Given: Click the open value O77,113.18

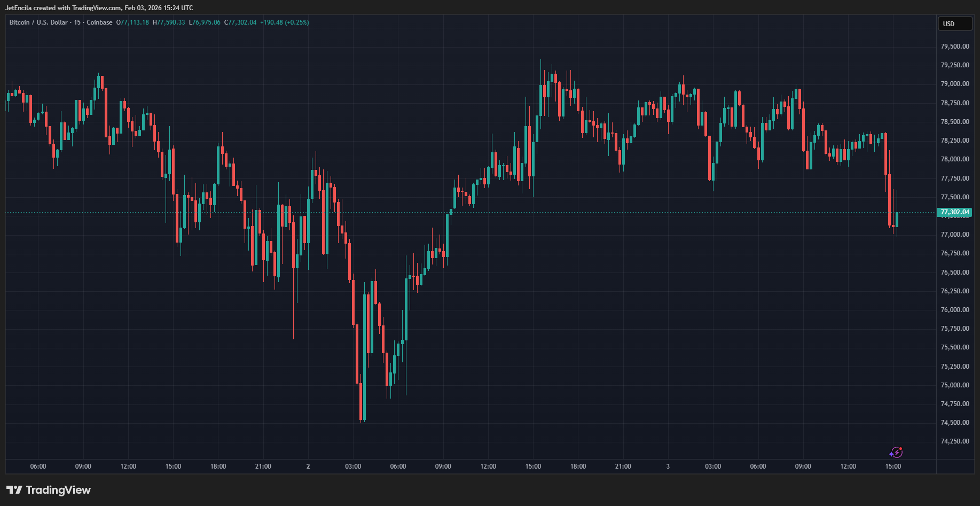Looking at the screenshot, I should click(132, 22).
